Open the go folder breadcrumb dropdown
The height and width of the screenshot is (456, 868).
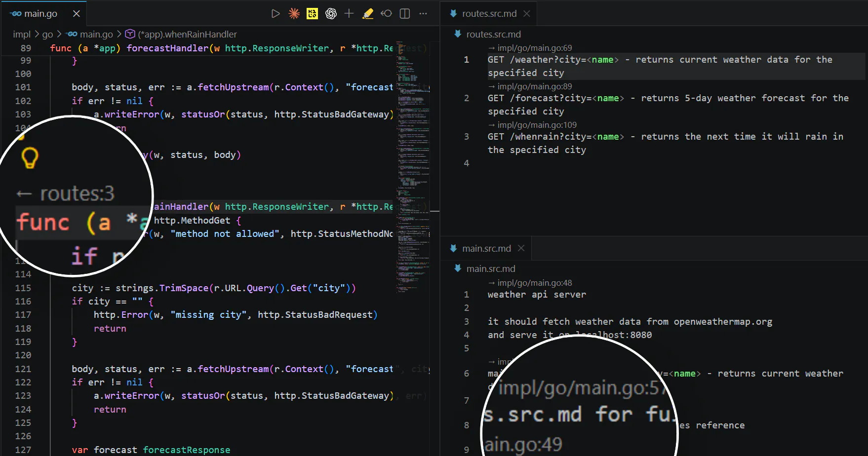[x=47, y=34]
